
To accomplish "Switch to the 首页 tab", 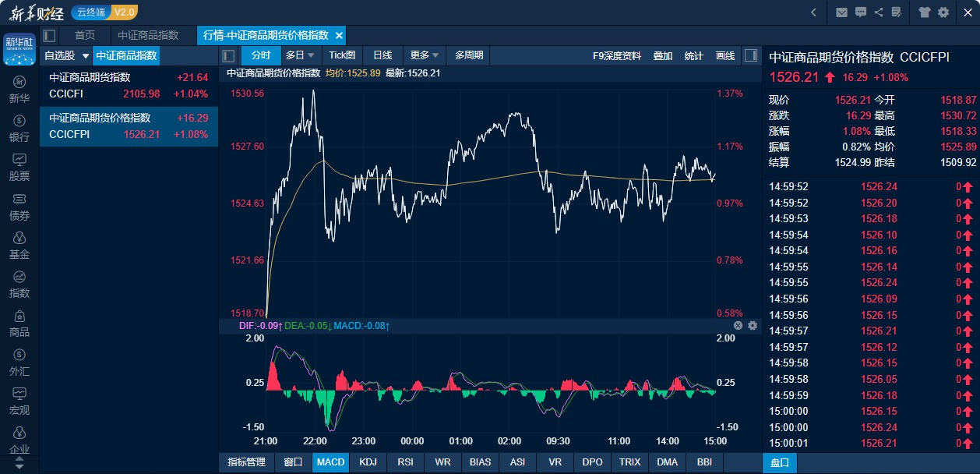I will (85, 35).
